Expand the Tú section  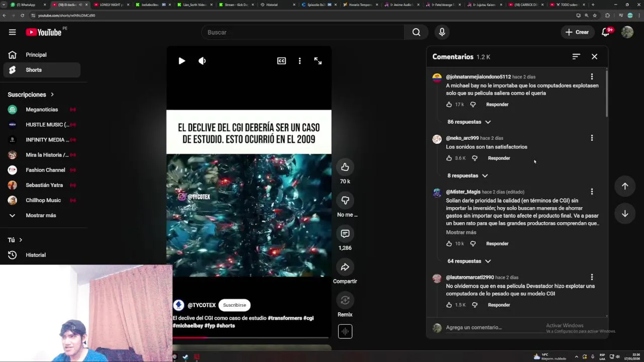tap(15, 240)
